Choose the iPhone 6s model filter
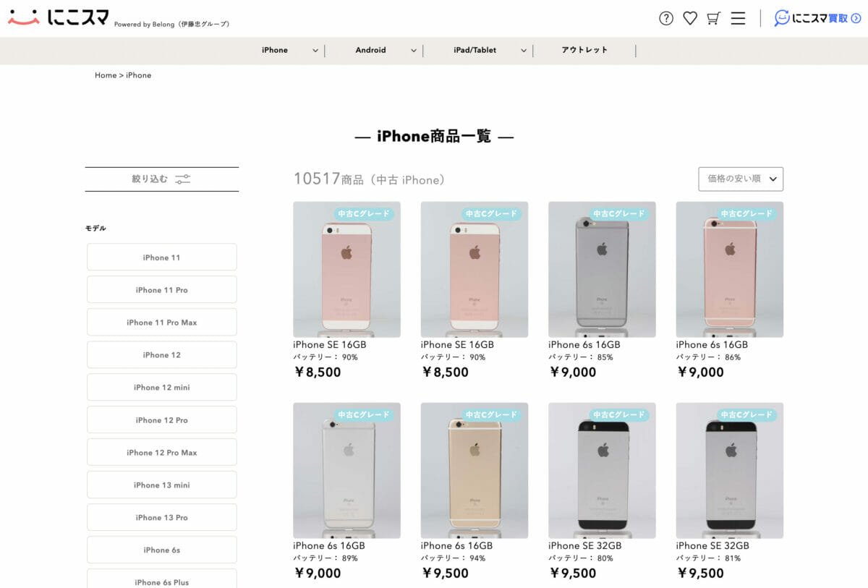Image resolution: width=868 pixels, height=588 pixels. (162, 550)
